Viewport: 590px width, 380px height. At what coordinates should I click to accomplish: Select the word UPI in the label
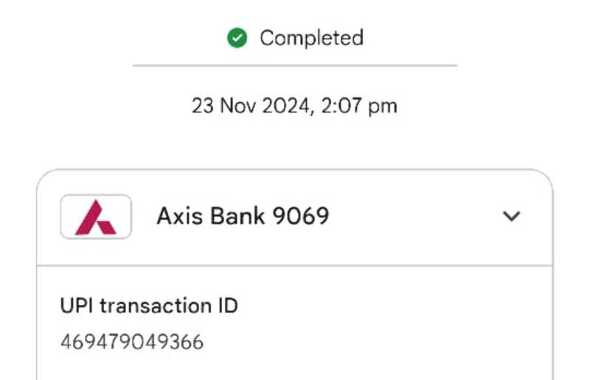pyautogui.click(x=76, y=306)
